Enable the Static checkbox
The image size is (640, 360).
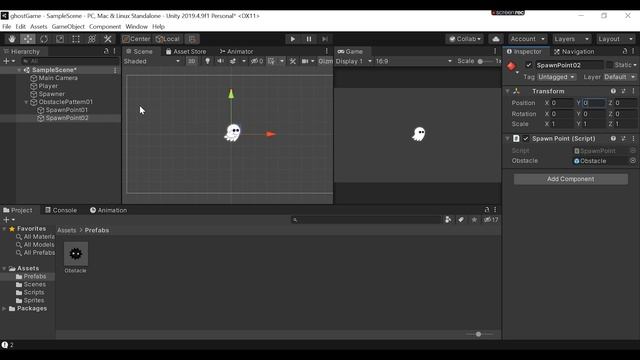tap(609, 65)
